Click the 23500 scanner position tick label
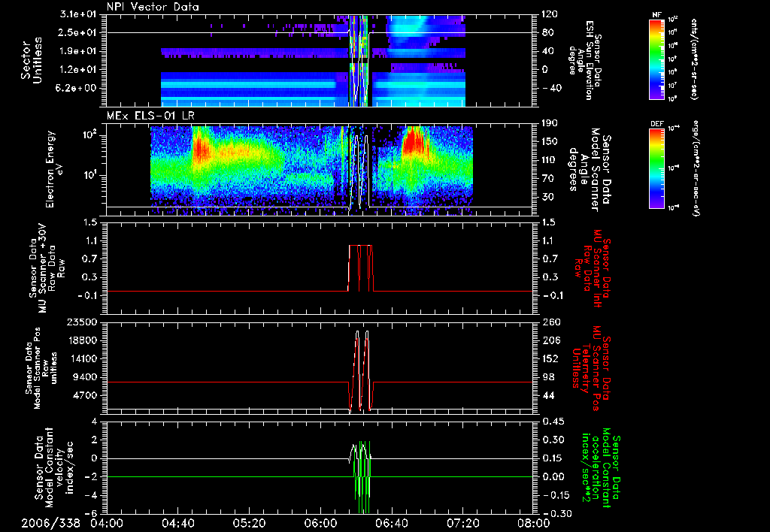Screen dimensions: 770x532 (83, 322)
